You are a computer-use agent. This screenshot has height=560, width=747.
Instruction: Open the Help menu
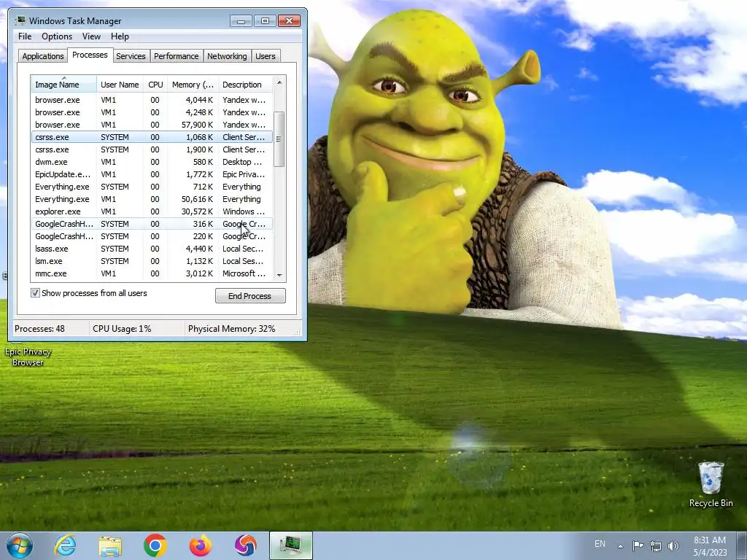[120, 36]
